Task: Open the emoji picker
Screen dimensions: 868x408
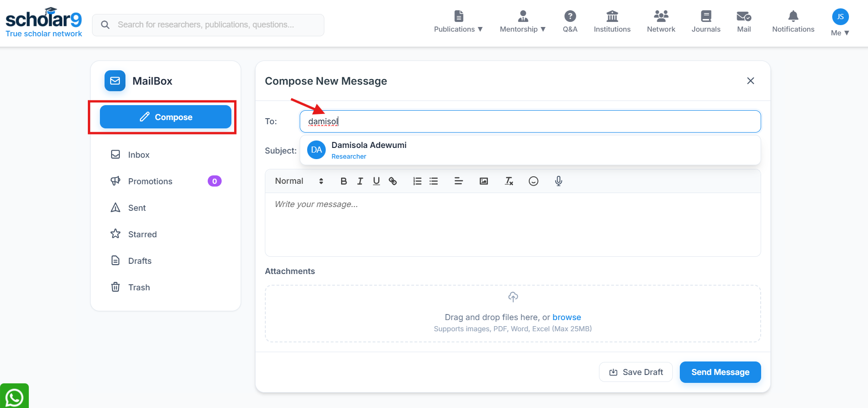Action: pyautogui.click(x=533, y=181)
